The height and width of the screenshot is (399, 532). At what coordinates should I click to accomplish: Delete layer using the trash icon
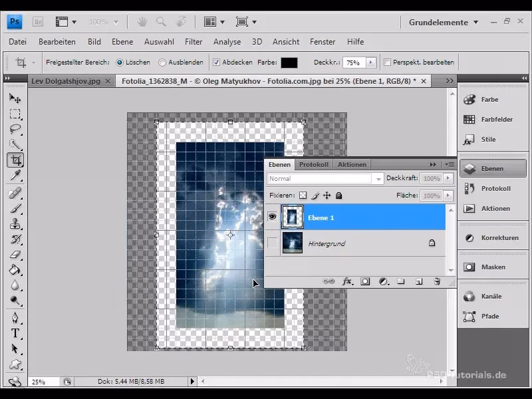(437, 281)
